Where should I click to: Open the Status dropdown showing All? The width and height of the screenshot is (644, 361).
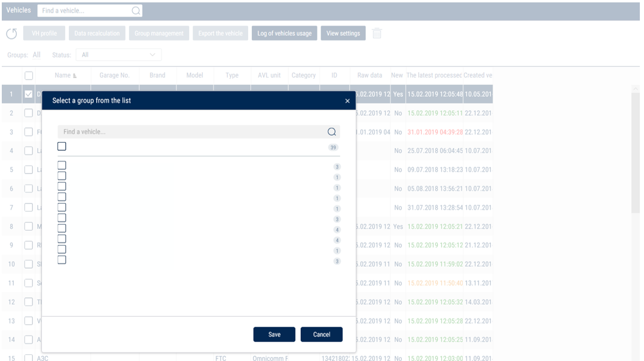tap(118, 54)
